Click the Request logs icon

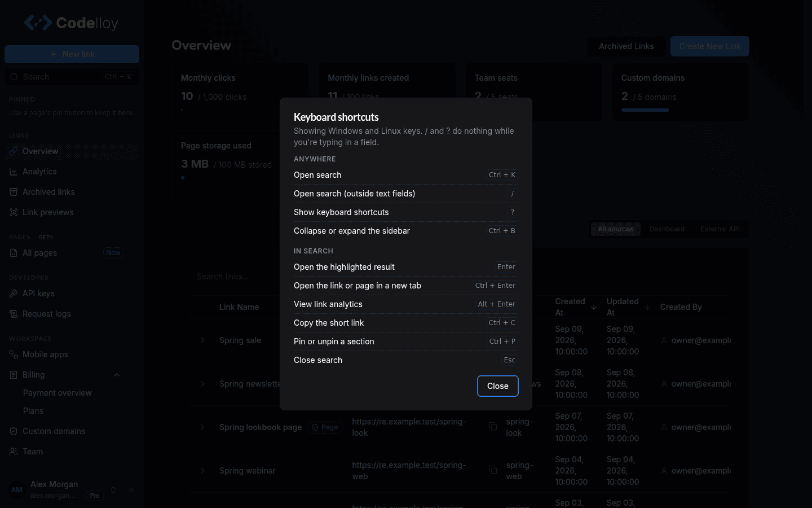pyautogui.click(x=14, y=314)
